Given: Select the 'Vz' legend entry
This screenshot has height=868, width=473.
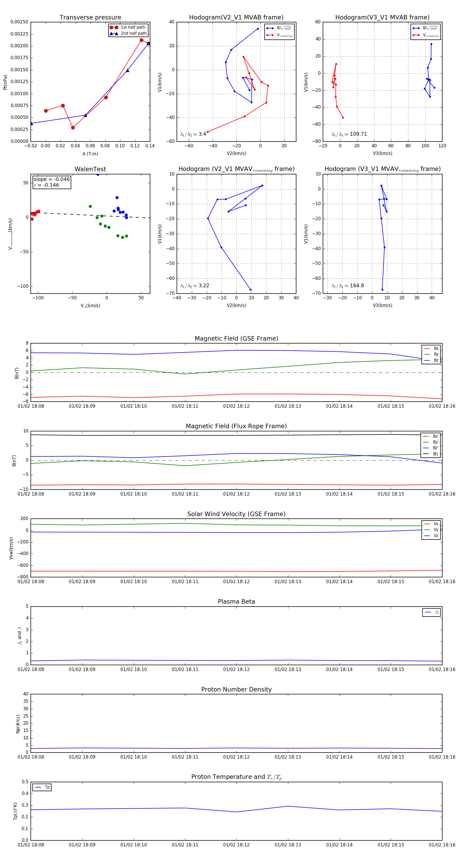Looking at the screenshot, I should tap(431, 536).
